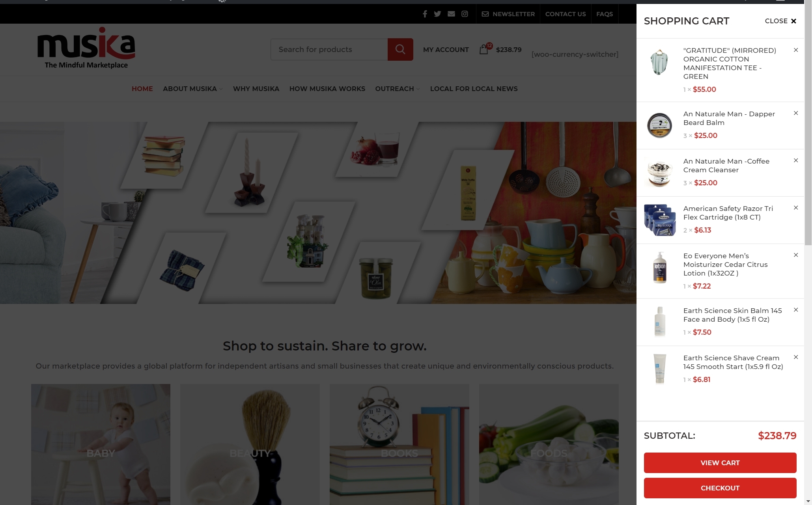
Task: Click the Gratitude tee product thumbnail
Action: [659, 62]
